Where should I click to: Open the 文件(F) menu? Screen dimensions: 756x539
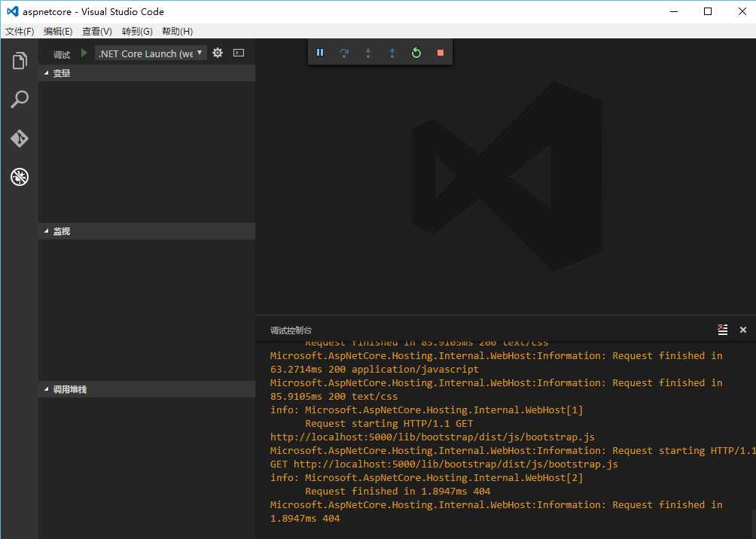20,32
